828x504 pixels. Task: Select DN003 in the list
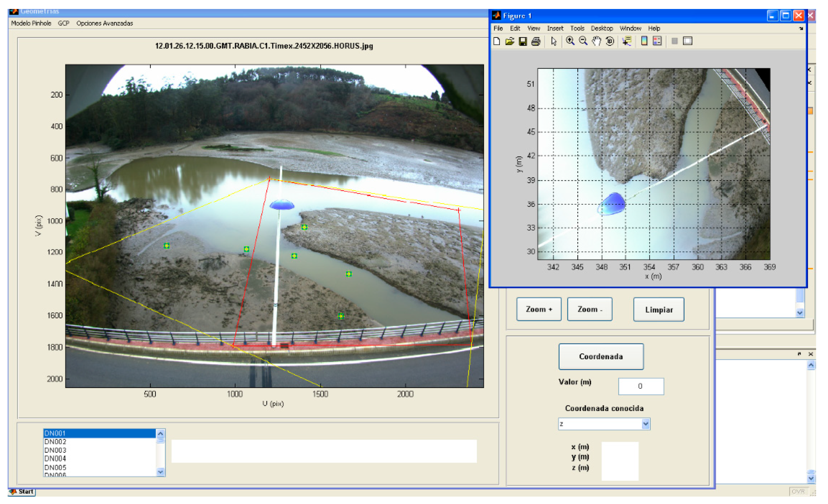click(x=55, y=450)
